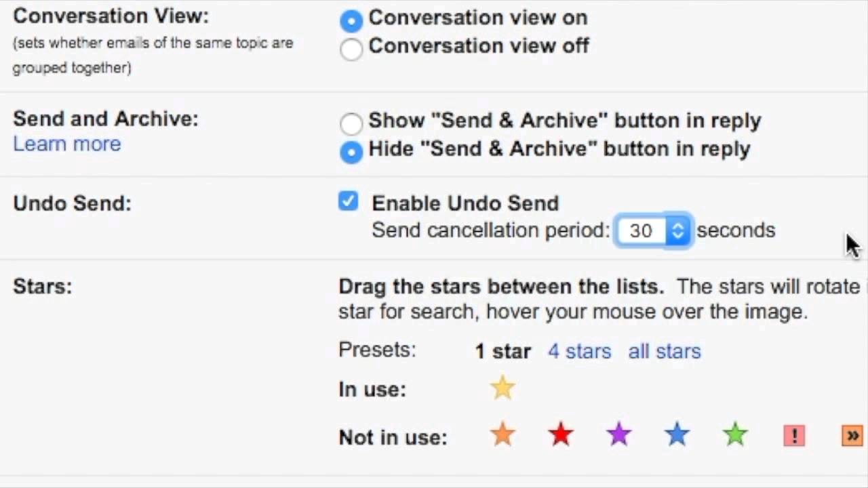The width and height of the screenshot is (868, 488).
Task: Open Learn more link for Send and Archive
Action: click(x=67, y=144)
